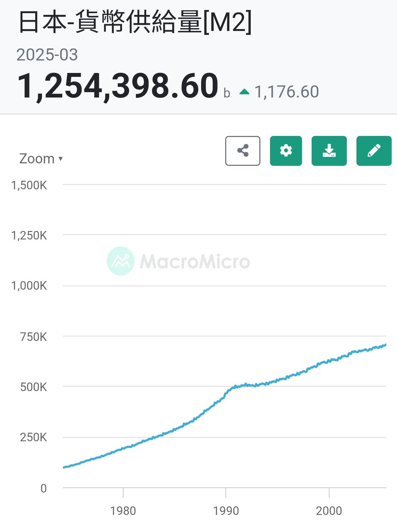Click the 1,254,398.60 value
Image resolution: width=397 pixels, height=532 pixels.
(x=117, y=86)
